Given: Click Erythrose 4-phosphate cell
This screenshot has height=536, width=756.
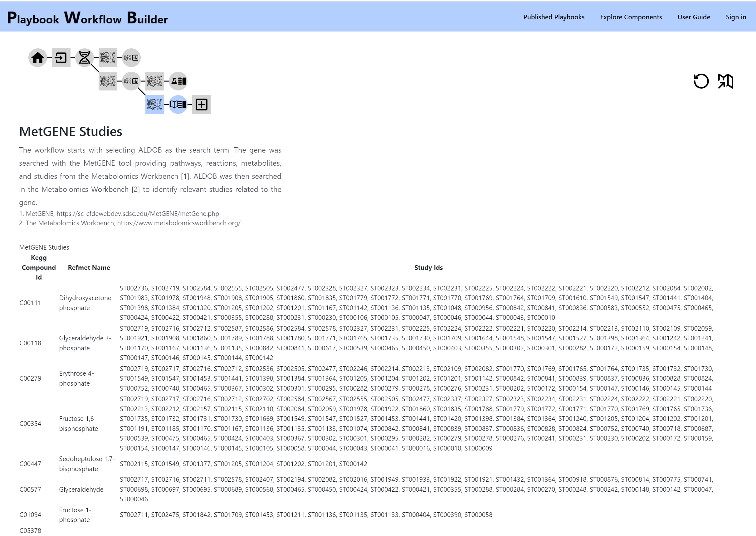Looking at the screenshot, I should 76,378.
